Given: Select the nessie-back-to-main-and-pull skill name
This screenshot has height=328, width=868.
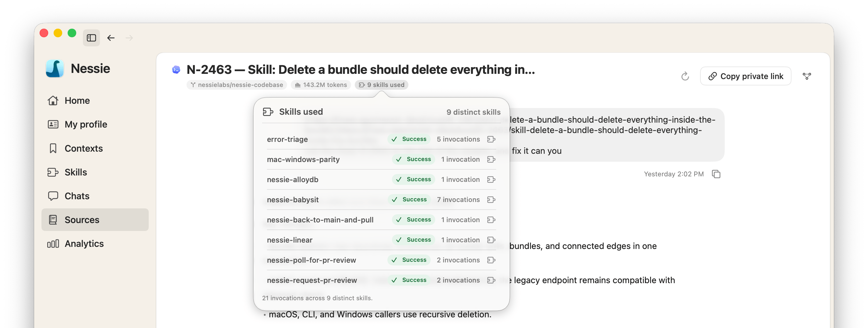Looking at the screenshot, I should pos(320,220).
